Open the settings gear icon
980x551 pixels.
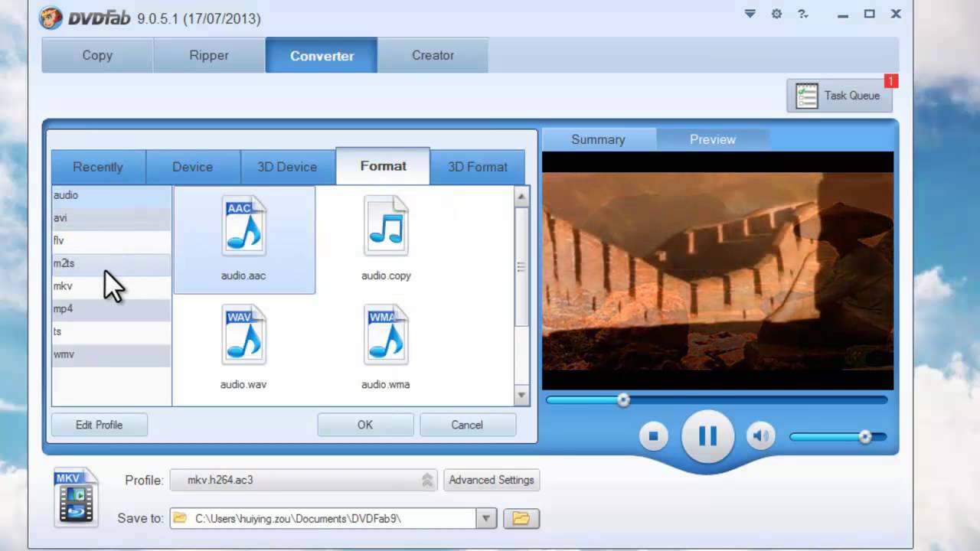point(776,14)
